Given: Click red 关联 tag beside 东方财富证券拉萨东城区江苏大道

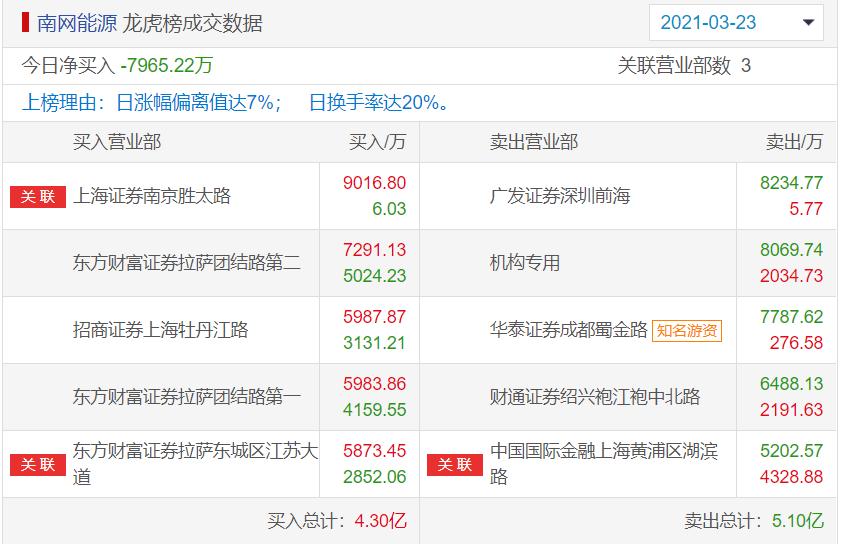Looking at the screenshot, I should [38, 464].
